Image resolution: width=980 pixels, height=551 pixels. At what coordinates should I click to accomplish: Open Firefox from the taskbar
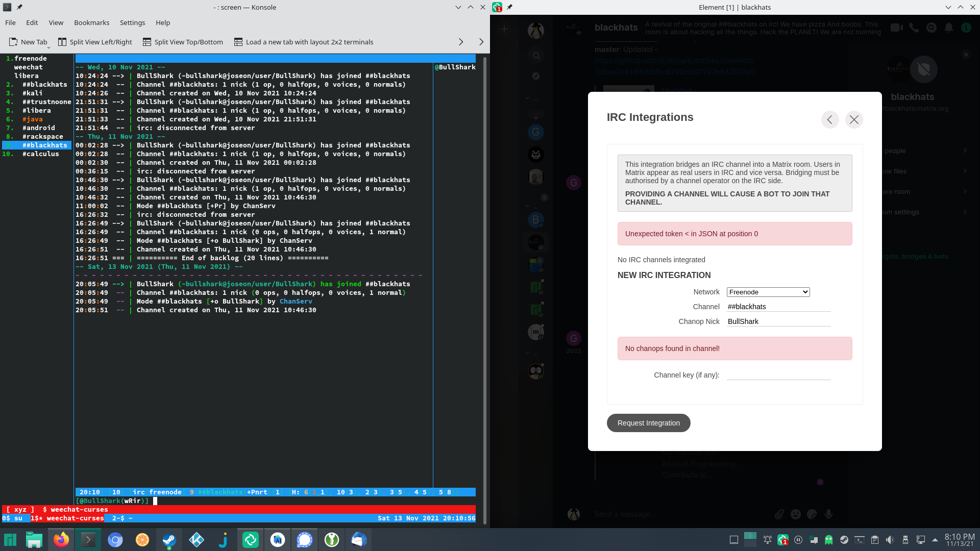pos(61,540)
